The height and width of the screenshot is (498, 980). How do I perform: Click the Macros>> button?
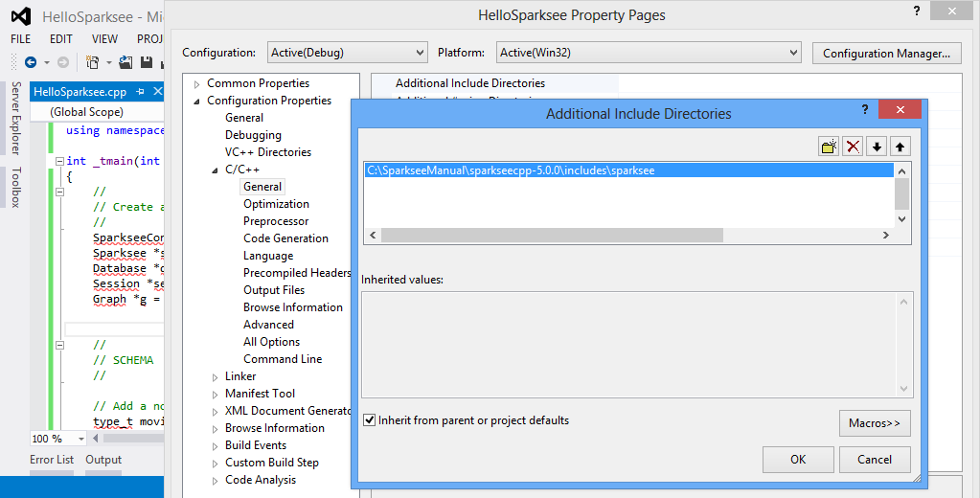click(875, 423)
